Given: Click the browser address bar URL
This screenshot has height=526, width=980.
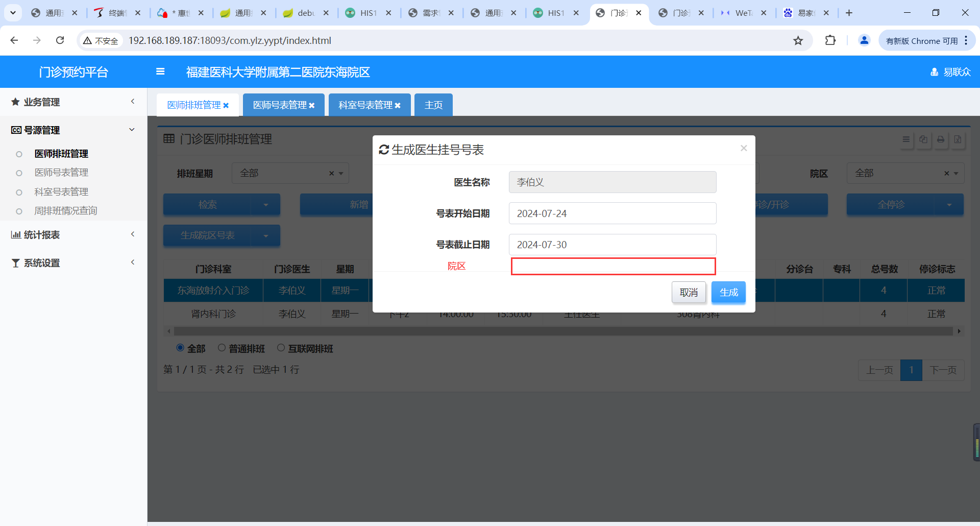Looking at the screenshot, I should point(230,40).
